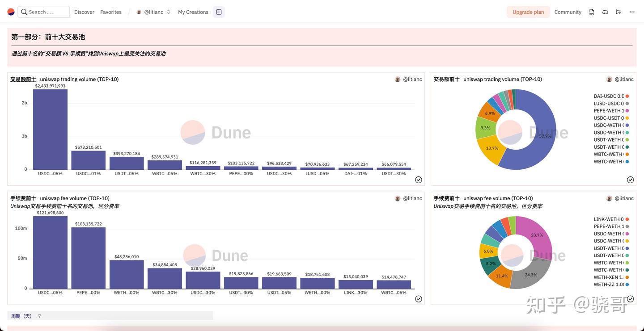Open the Discord icon in the top bar
The image size is (644, 331).
(x=605, y=12)
